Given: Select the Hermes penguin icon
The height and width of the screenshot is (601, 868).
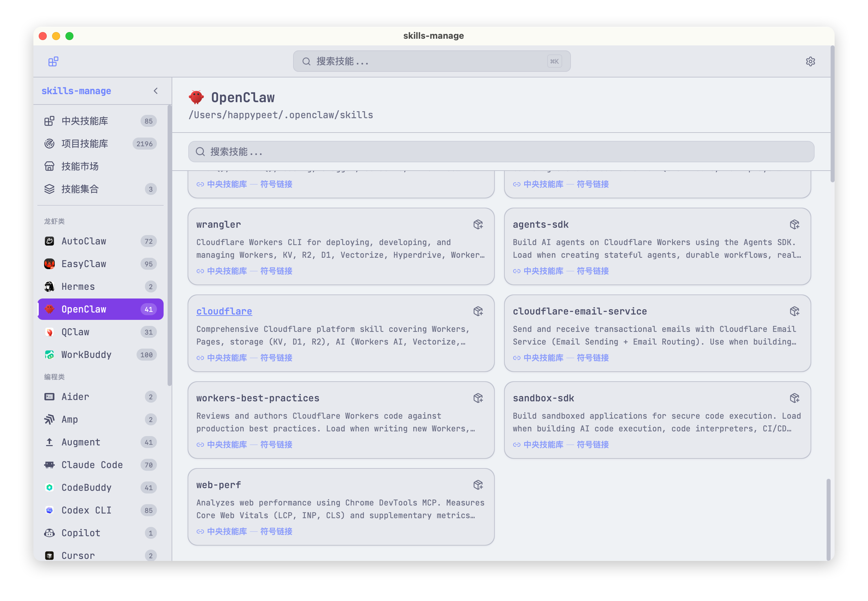Looking at the screenshot, I should (49, 286).
